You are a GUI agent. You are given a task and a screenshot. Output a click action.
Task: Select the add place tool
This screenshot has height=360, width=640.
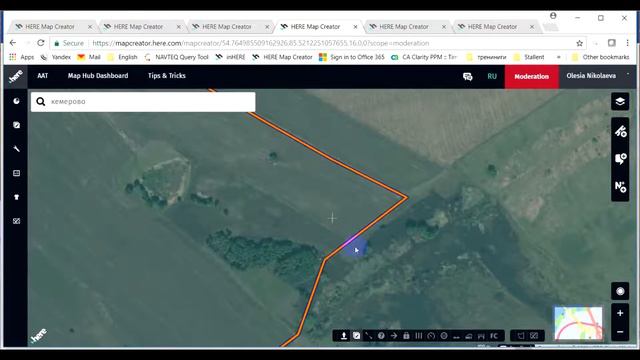click(620, 159)
